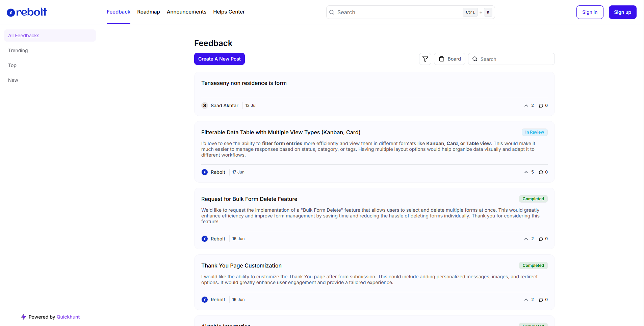Upvote the Tenseseny non residence post
The image size is (644, 326).
click(x=529, y=106)
